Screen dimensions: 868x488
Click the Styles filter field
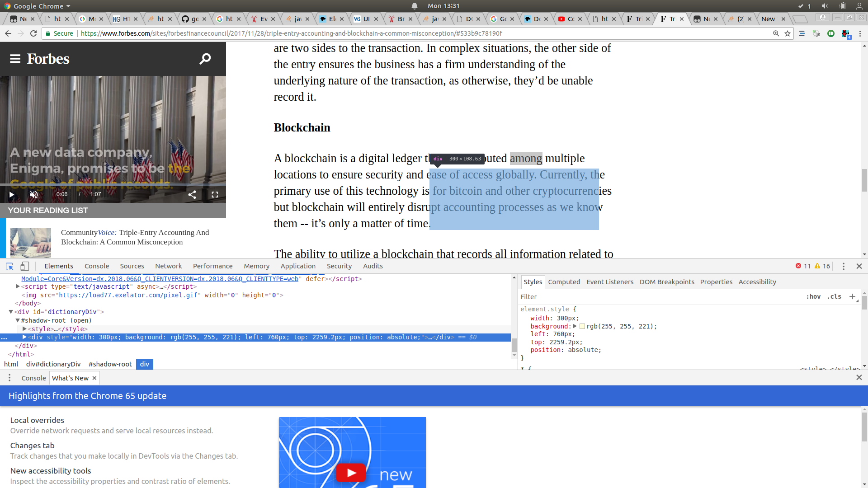point(660,297)
